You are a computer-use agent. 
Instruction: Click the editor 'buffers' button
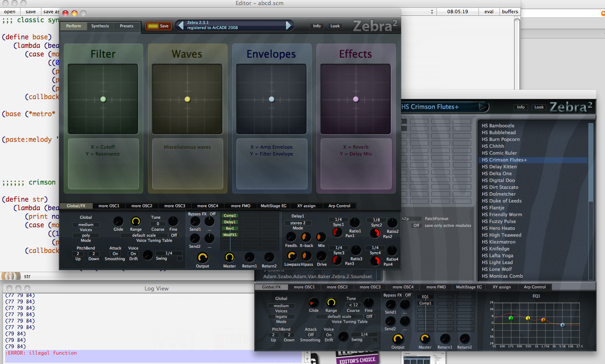[x=510, y=12]
